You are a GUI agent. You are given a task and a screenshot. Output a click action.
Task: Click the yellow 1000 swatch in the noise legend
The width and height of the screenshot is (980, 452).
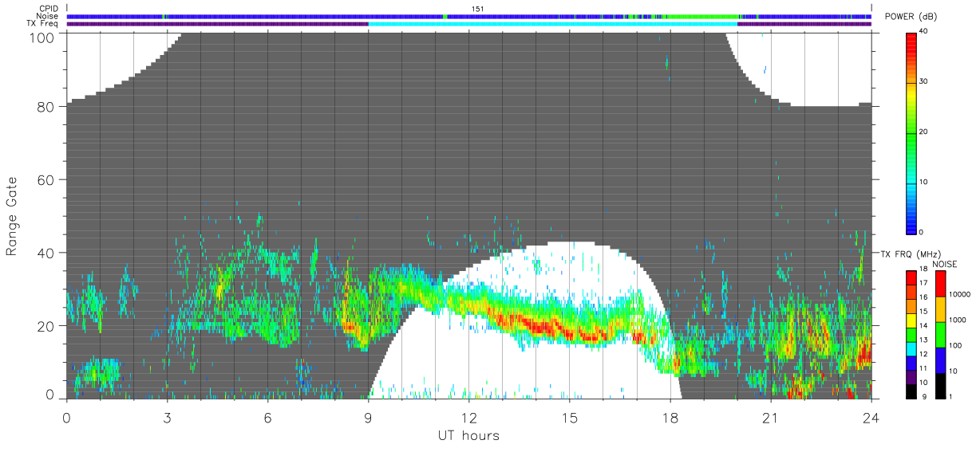pos(941,309)
